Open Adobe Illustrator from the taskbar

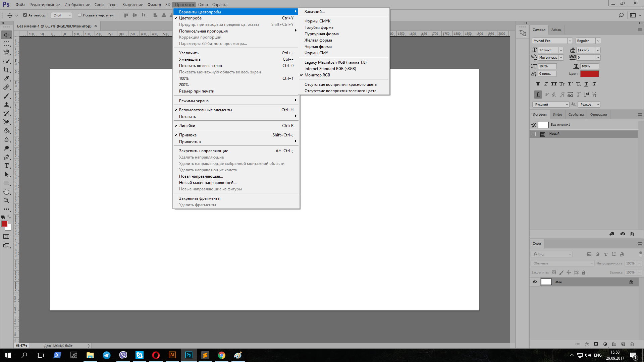[x=172, y=355]
